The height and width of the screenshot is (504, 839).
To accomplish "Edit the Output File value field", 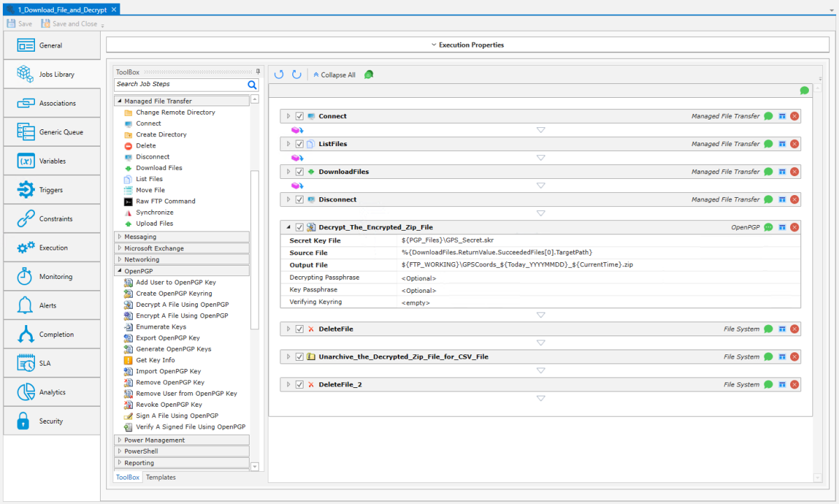I will (x=599, y=265).
